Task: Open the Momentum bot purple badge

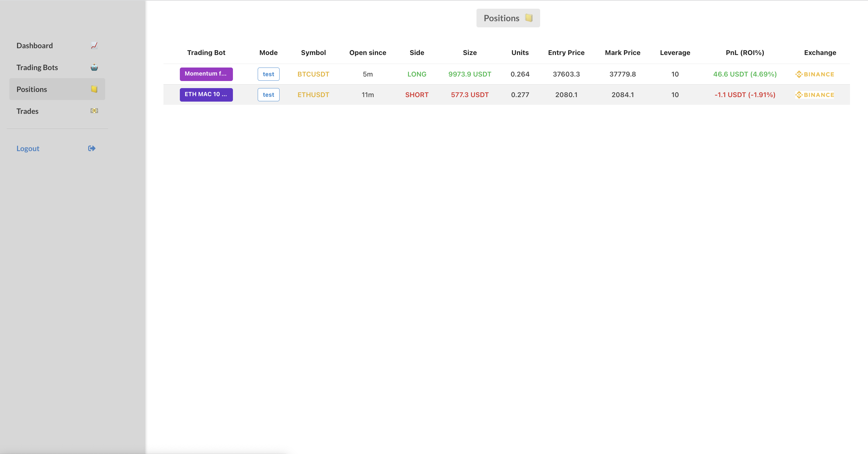Action: click(x=206, y=74)
